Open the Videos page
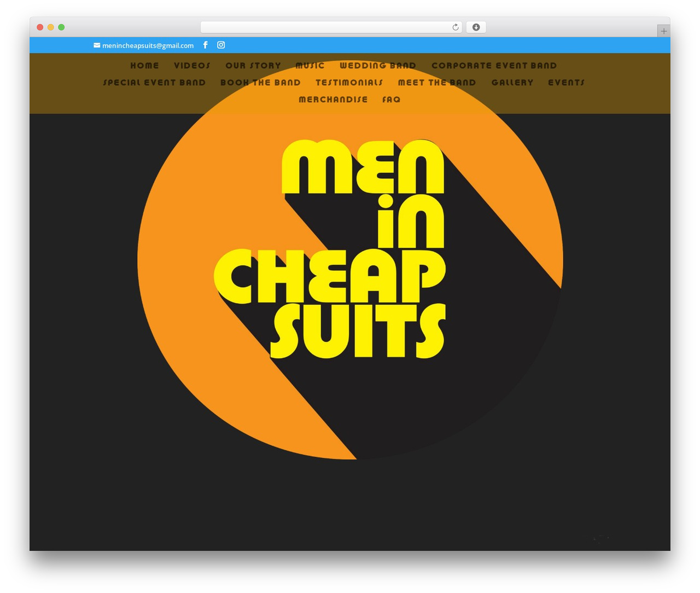The height and width of the screenshot is (593, 700). click(192, 66)
